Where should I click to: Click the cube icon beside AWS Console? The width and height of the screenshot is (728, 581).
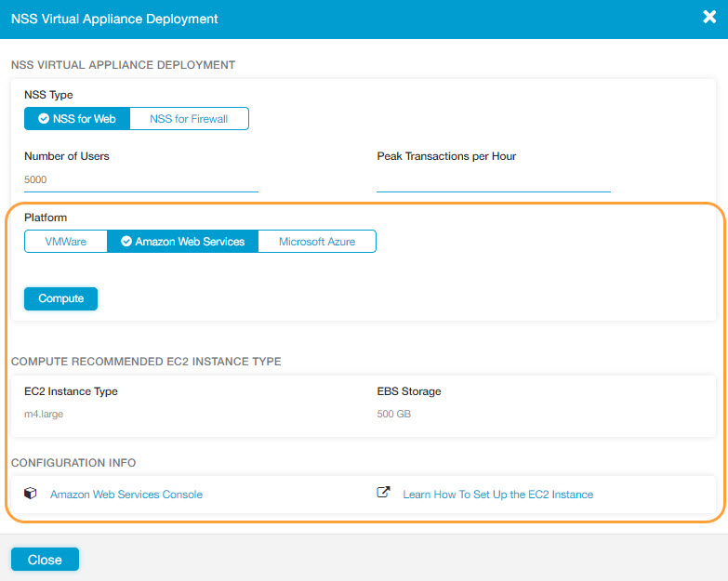[31, 494]
